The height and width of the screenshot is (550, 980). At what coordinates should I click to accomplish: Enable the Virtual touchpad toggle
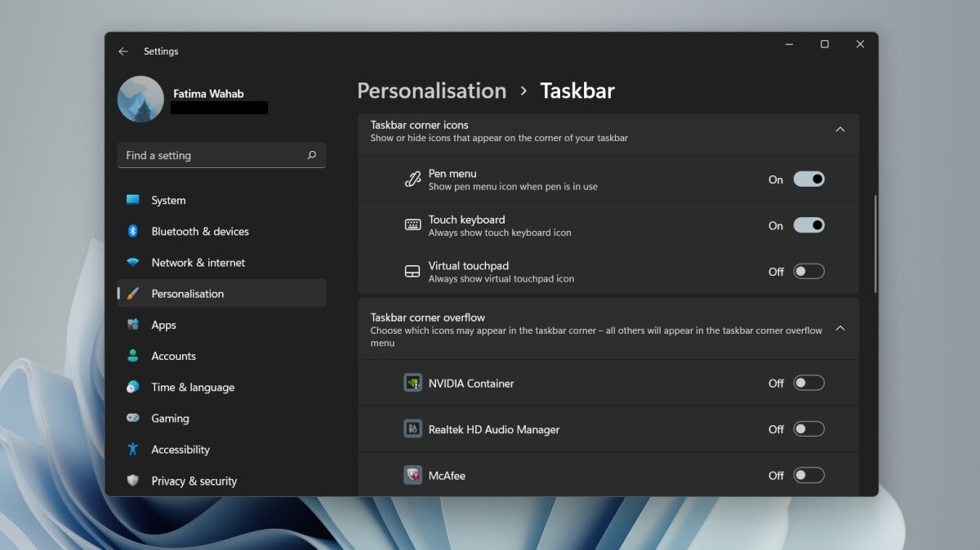[x=808, y=271]
